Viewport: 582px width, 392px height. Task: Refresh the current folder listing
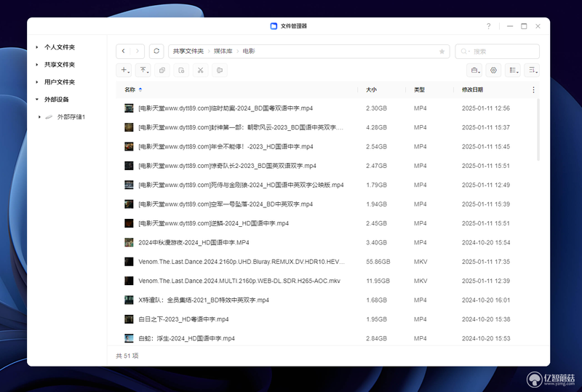point(156,51)
